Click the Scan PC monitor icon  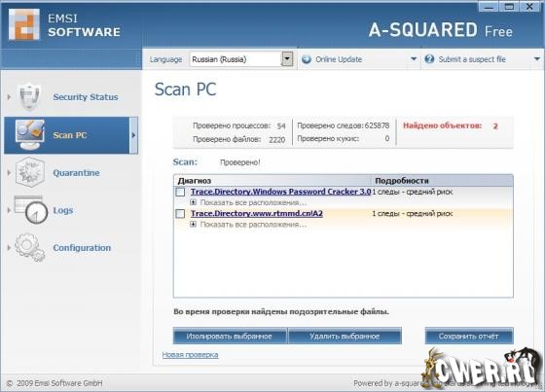coord(30,135)
